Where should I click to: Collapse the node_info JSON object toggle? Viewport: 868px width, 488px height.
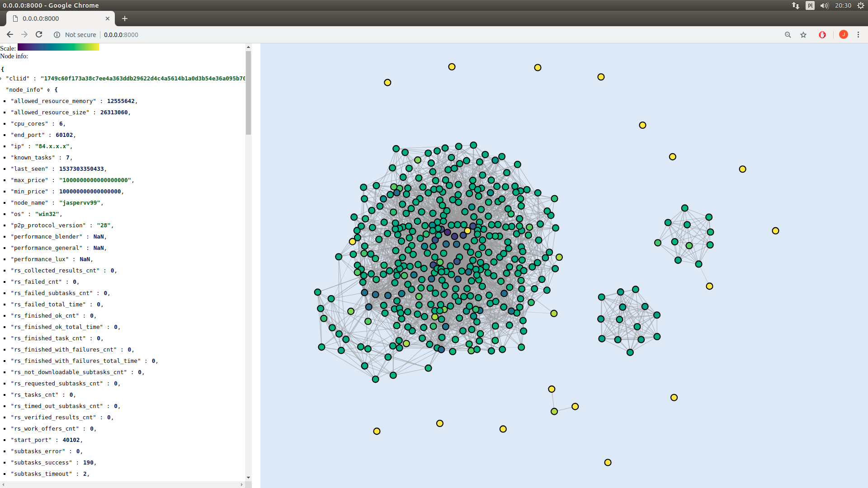point(49,90)
